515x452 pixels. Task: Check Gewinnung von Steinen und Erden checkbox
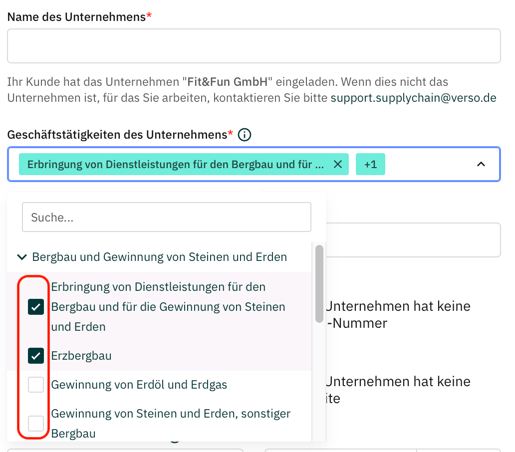pyautogui.click(x=36, y=423)
